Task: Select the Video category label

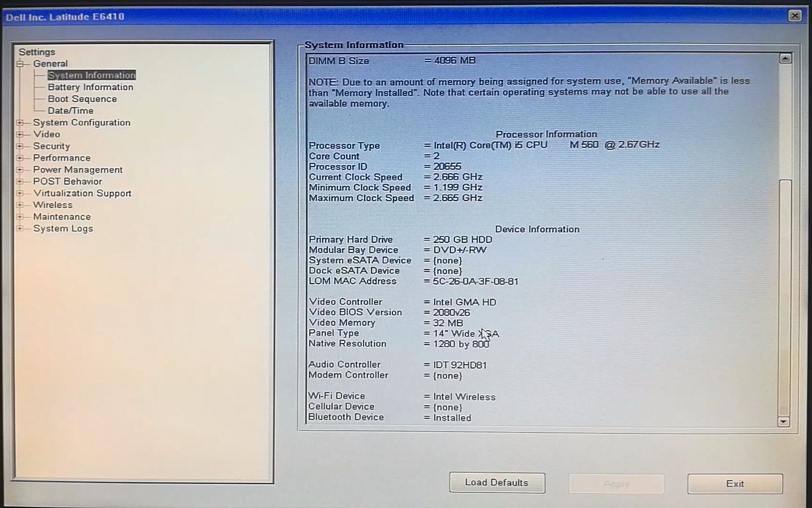Action: (47, 135)
